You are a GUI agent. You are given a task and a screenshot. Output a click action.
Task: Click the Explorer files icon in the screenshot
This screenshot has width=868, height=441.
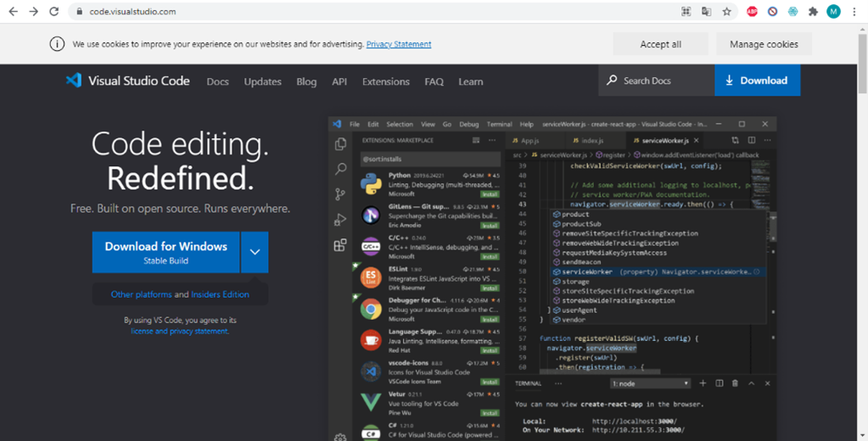point(340,144)
